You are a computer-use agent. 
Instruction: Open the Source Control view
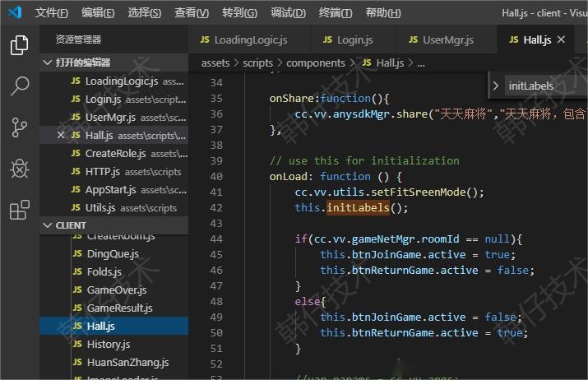[x=19, y=127]
